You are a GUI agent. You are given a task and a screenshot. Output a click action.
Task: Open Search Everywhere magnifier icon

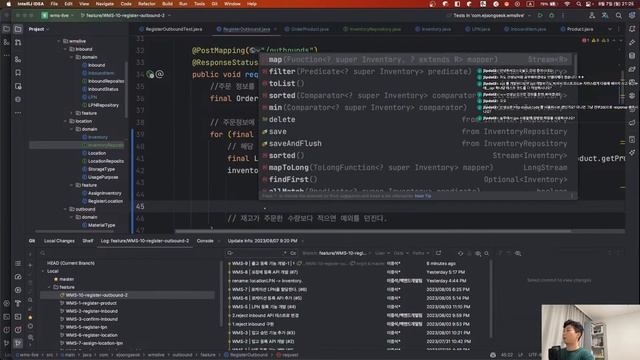[x=619, y=16]
